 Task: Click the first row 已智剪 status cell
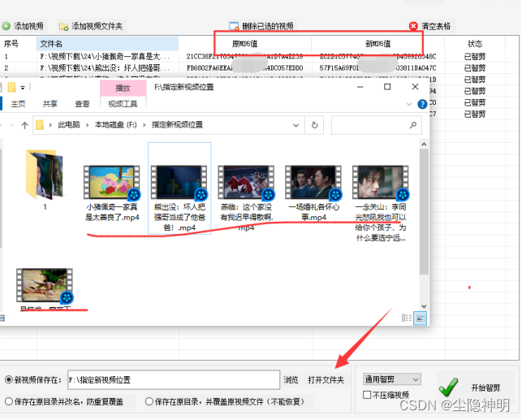coord(475,57)
